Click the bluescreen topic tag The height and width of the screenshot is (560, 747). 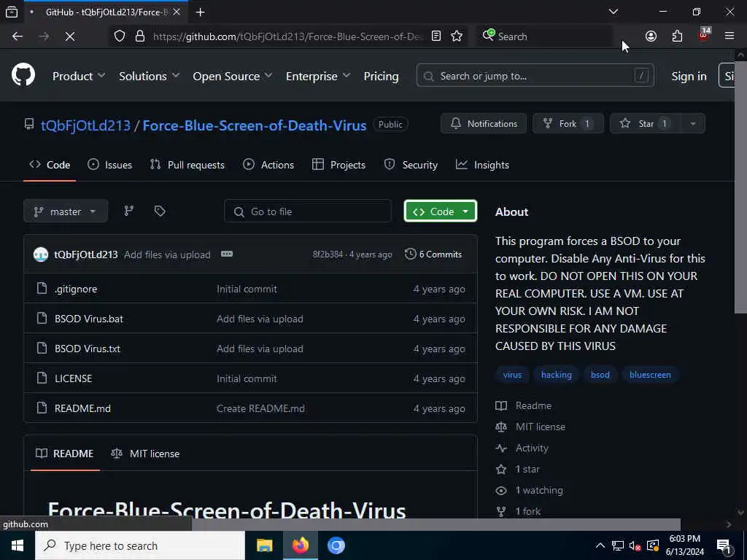click(x=650, y=374)
